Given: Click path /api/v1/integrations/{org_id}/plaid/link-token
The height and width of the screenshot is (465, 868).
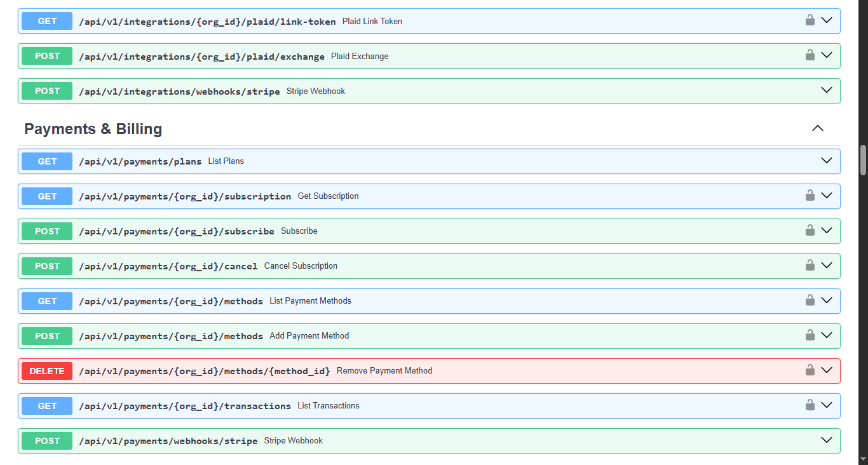Looking at the screenshot, I should [207, 22].
